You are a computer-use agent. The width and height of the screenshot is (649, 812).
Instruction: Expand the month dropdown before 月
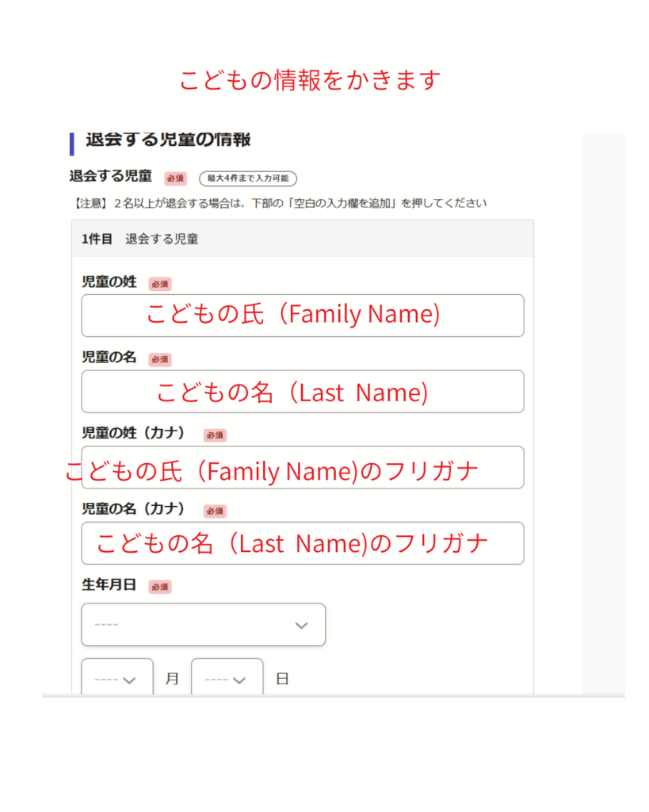(116, 679)
